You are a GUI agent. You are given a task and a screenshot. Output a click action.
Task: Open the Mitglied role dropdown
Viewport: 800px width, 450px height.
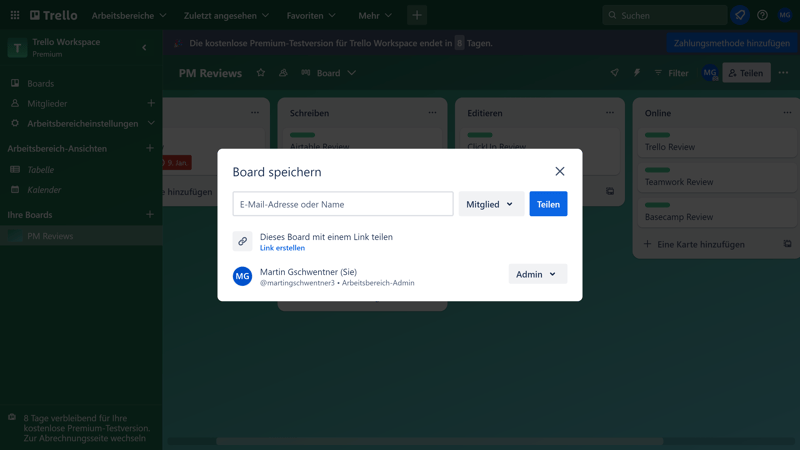(491, 204)
